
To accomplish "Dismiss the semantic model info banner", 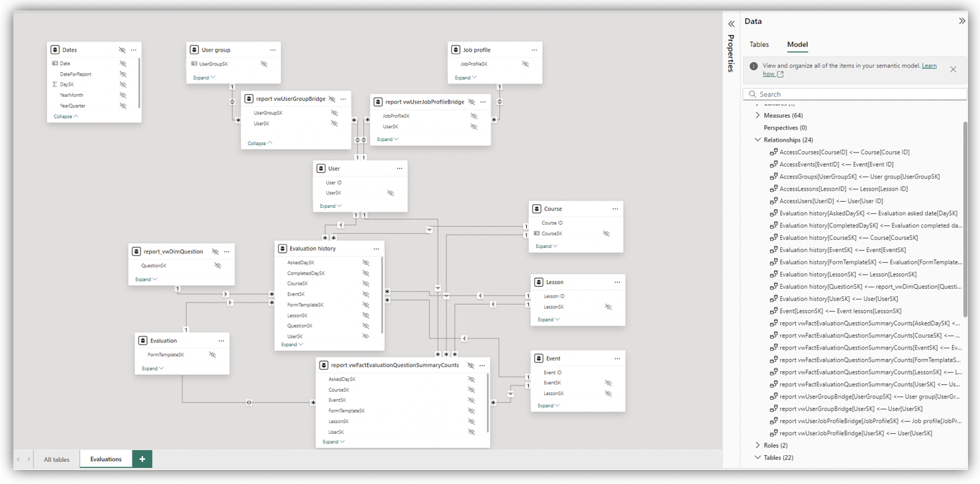I will pyautogui.click(x=953, y=70).
